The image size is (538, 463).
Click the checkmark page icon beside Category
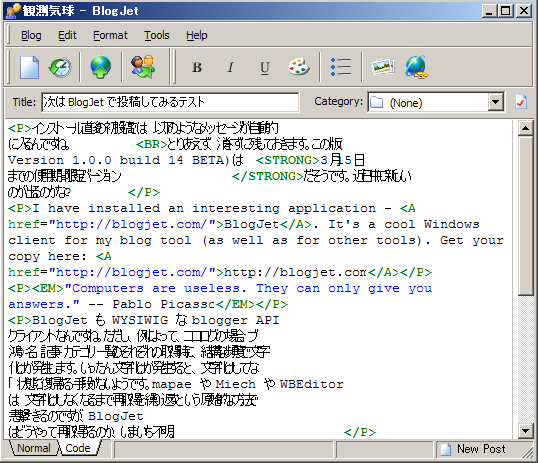[521, 102]
